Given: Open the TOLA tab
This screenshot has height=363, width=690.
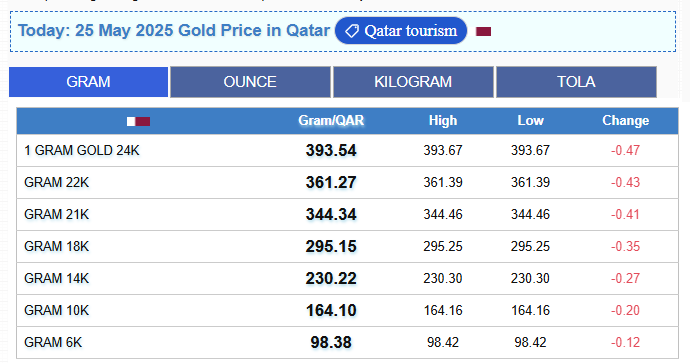Looking at the screenshot, I should [576, 82].
